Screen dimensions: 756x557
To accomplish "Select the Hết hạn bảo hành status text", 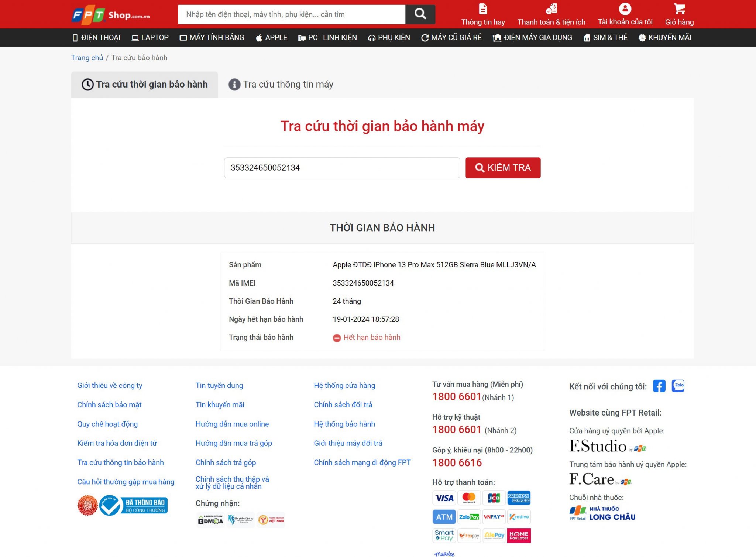I will click(x=372, y=338).
